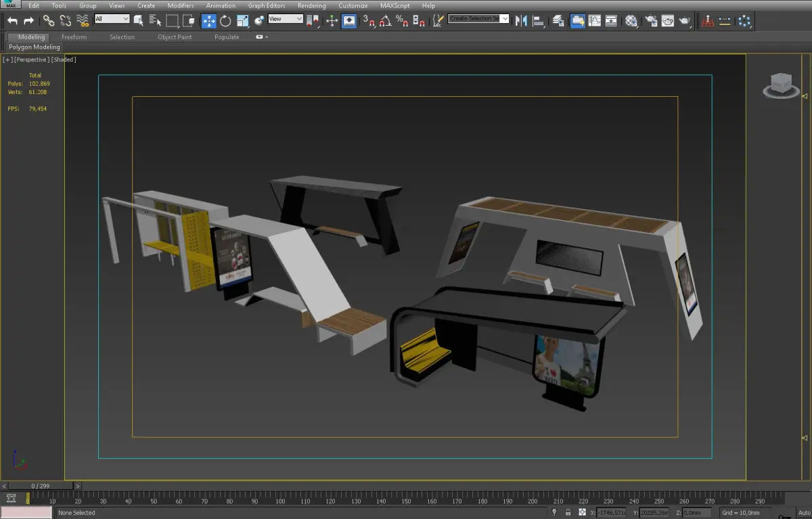Viewport: 812px width, 519px height.
Task: Click the [Shaded] viewport label
Action: click(65, 60)
